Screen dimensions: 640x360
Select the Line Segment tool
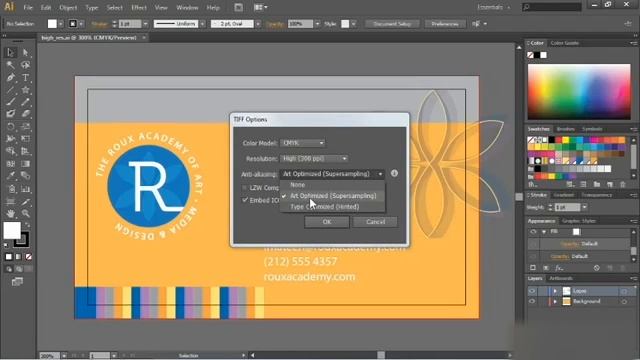(11, 90)
